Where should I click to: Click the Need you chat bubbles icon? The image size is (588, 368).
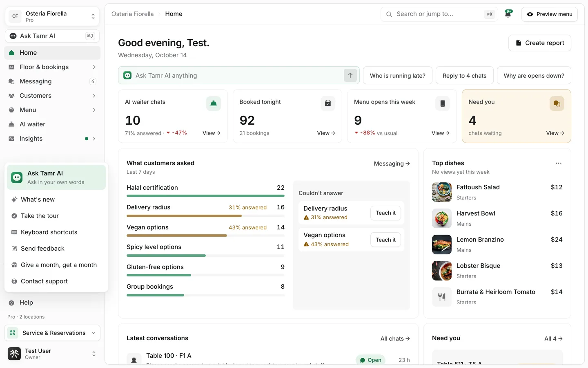click(557, 103)
